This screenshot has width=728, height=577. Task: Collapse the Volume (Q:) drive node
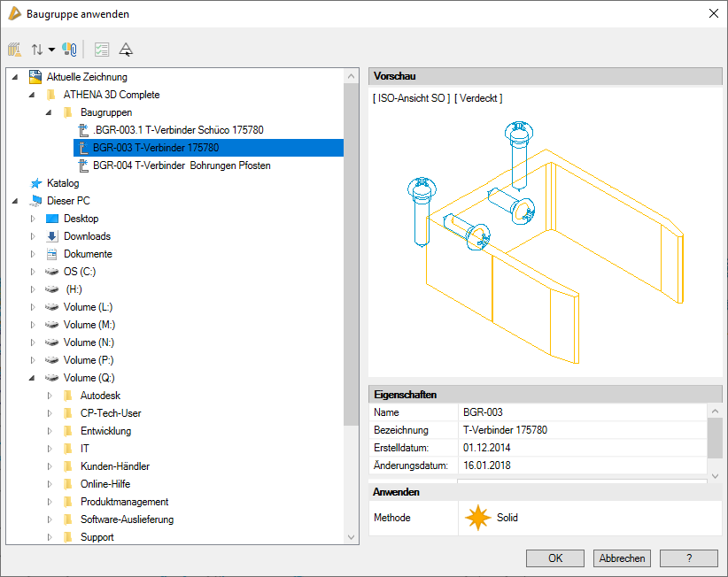(34, 378)
